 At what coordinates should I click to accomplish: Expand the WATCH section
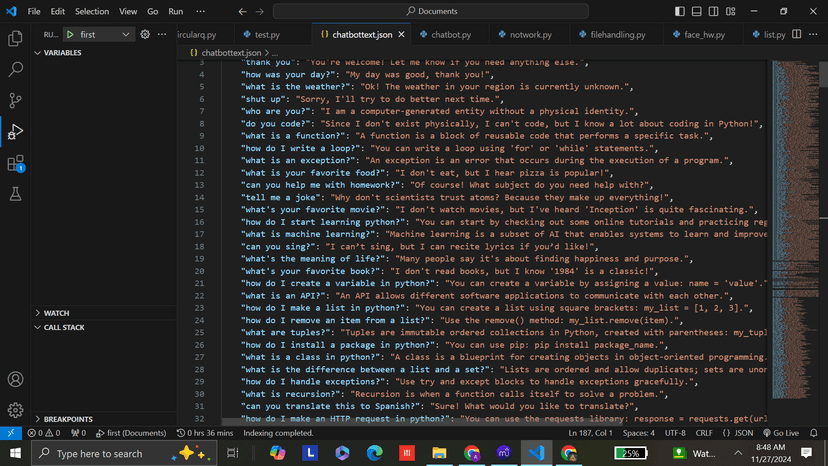click(x=56, y=313)
